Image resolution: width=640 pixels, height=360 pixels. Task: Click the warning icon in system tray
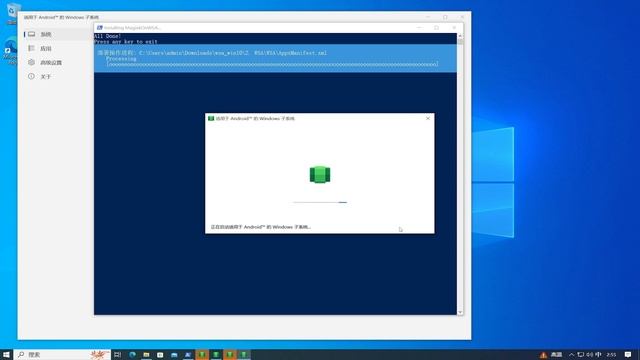pos(543,355)
